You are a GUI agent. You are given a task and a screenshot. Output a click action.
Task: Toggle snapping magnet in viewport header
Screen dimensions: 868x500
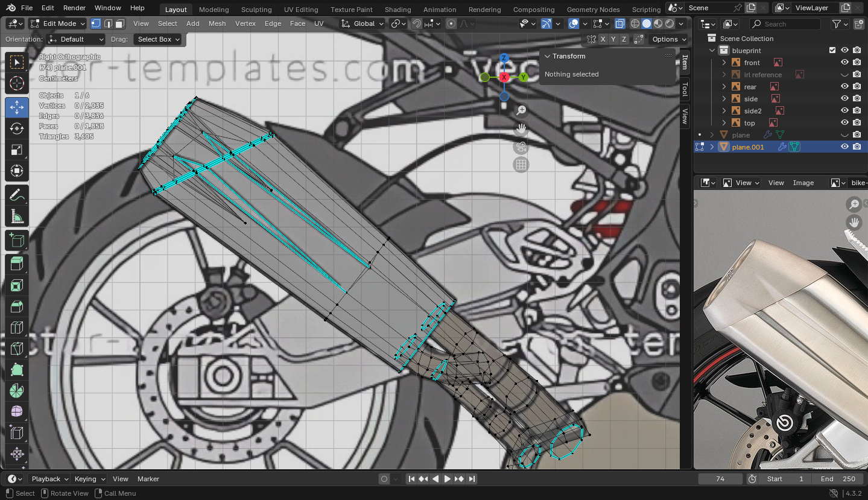click(417, 24)
